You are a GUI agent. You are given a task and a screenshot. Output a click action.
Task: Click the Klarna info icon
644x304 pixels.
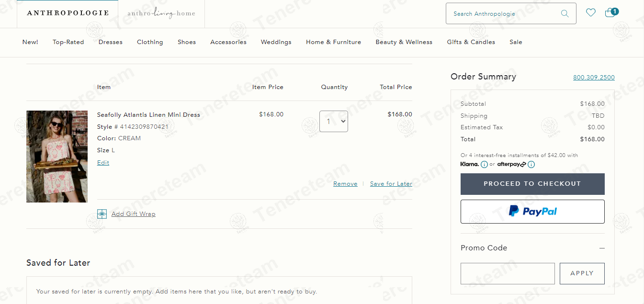coord(484,165)
